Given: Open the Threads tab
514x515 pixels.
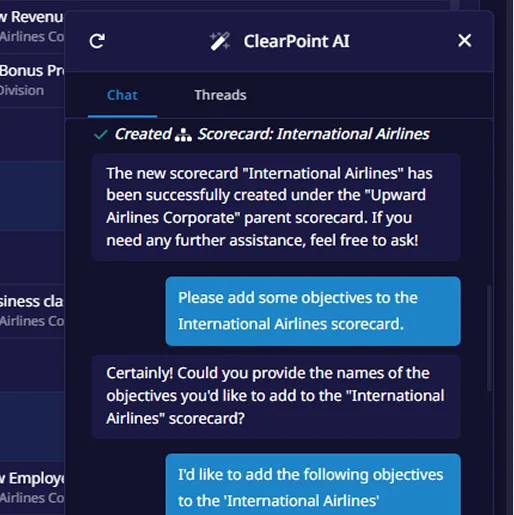Looking at the screenshot, I should (x=220, y=95).
